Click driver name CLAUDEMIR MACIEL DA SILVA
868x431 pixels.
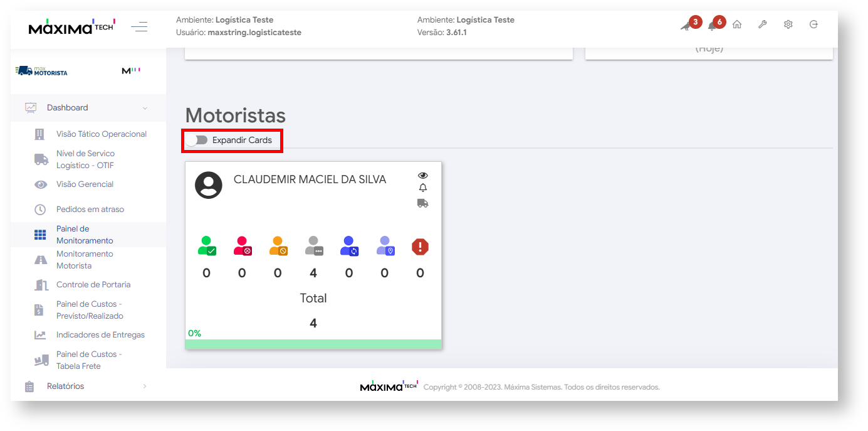(310, 179)
